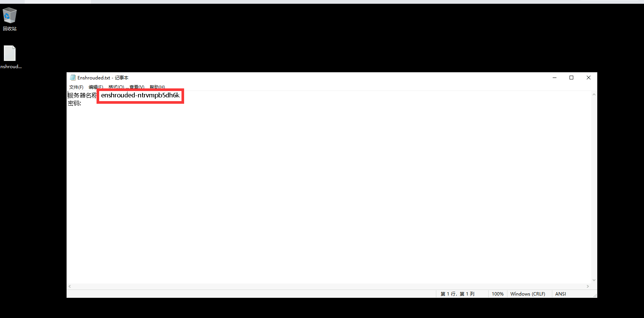The width and height of the screenshot is (644, 318).
Task: Open the 编辑(E) menu
Action: coord(96,87)
